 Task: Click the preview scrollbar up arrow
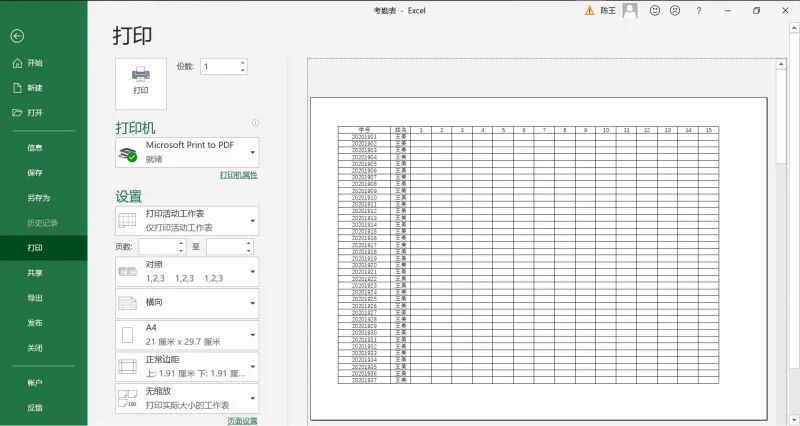pos(781,64)
